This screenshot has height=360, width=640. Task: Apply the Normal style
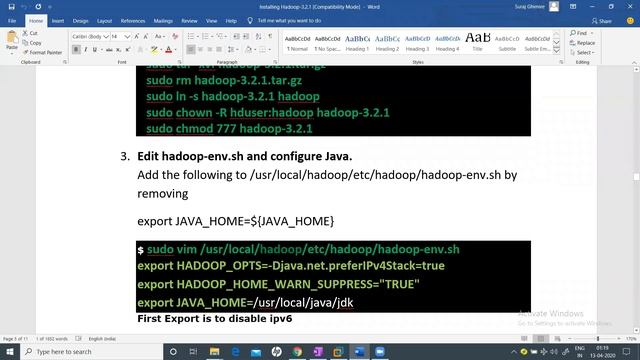click(297, 43)
